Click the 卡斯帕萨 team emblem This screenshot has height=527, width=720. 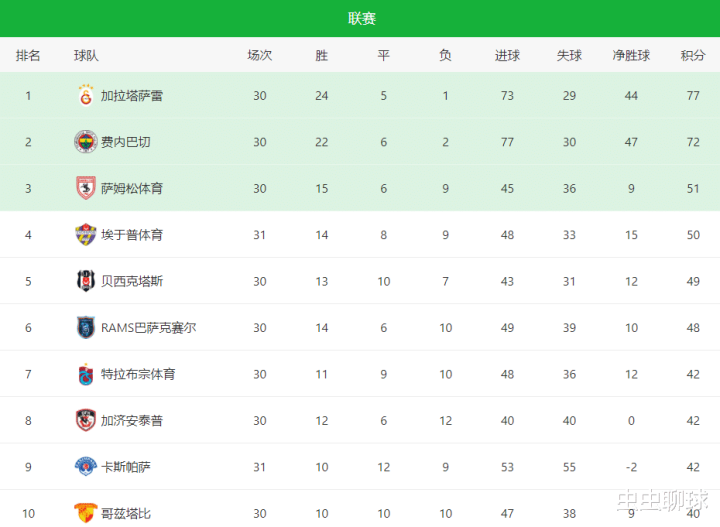point(86,467)
